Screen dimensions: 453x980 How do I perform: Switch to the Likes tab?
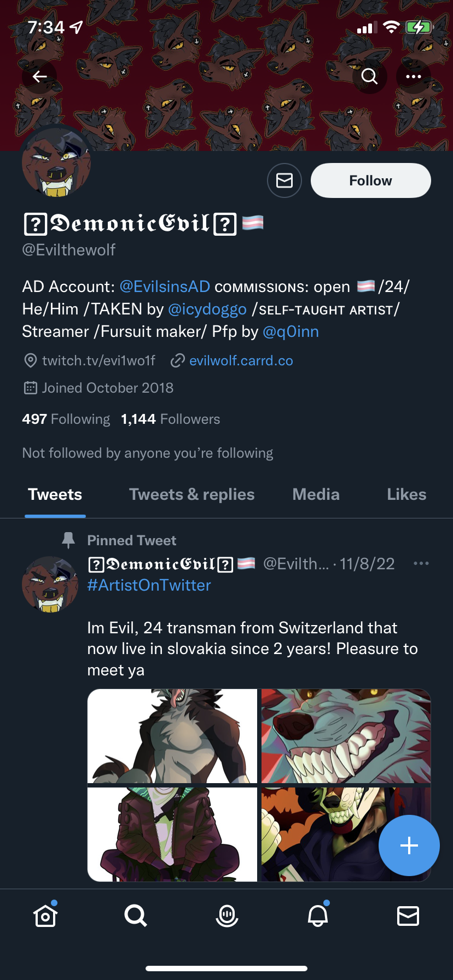[406, 494]
